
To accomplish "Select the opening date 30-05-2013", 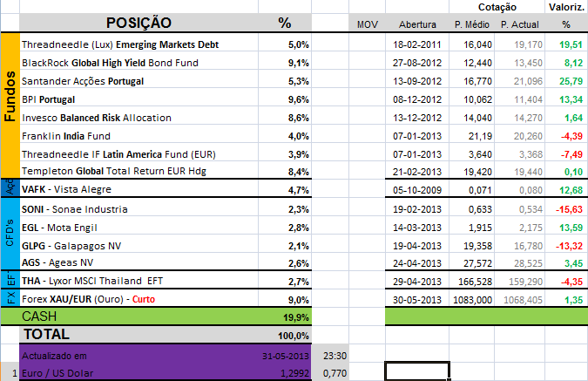I will point(417,300).
